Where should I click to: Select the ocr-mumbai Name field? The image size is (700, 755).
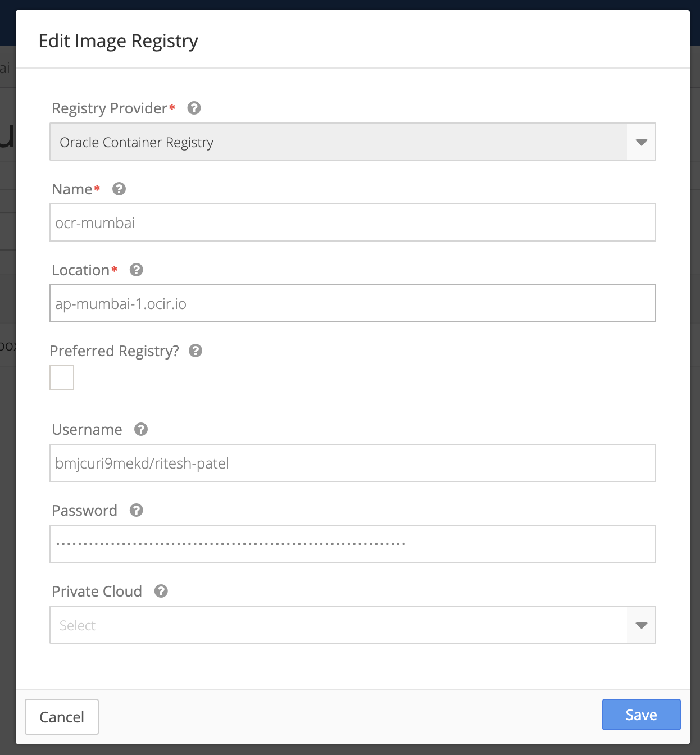click(353, 222)
